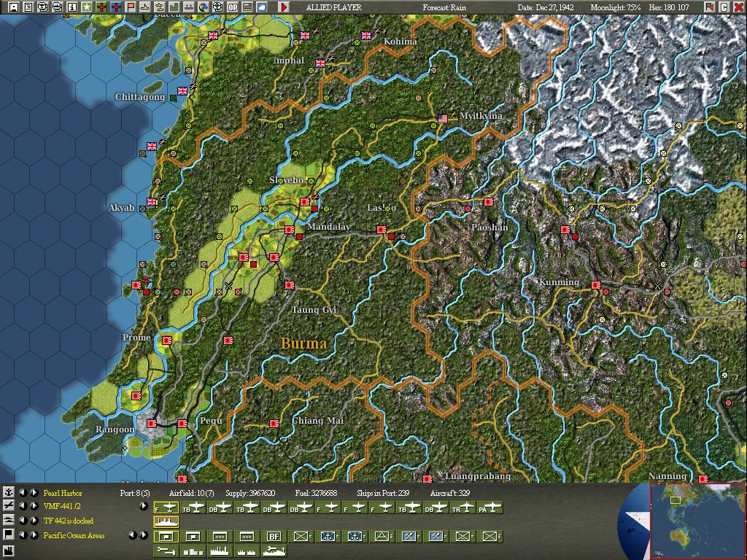The width and height of the screenshot is (747, 560).
Task: Select the Japanese flag base at Rangoon
Action: [x=152, y=423]
